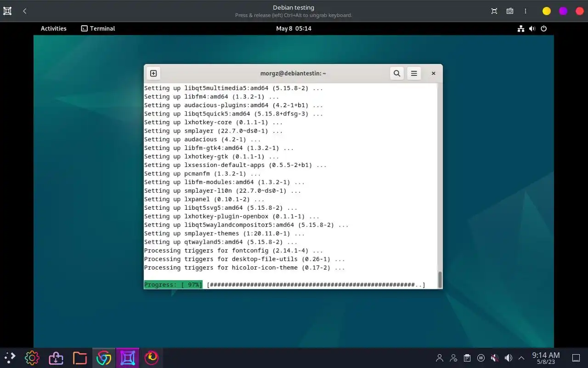This screenshot has height=368, width=588.
Task: Select the 'Setting up audacious-plugins:amd64' line
Action: 234,105
